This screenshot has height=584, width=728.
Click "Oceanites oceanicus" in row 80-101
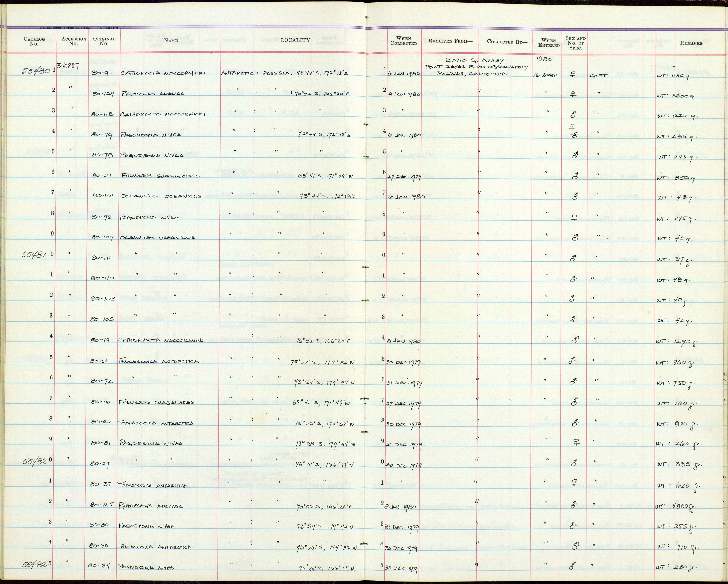click(x=161, y=196)
